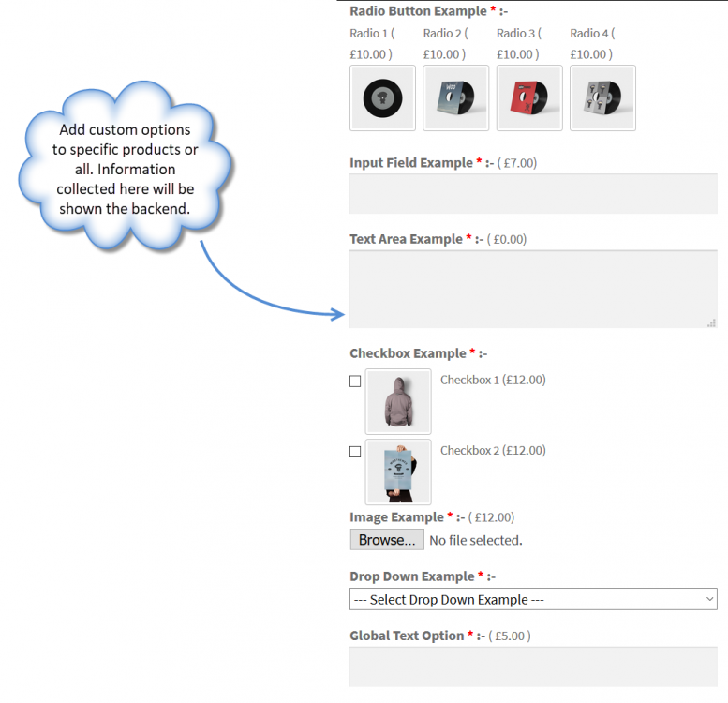Click the hoodie thumbnail for Checkbox 1
Screen dimensions: 728x703
tap(398, 401)
